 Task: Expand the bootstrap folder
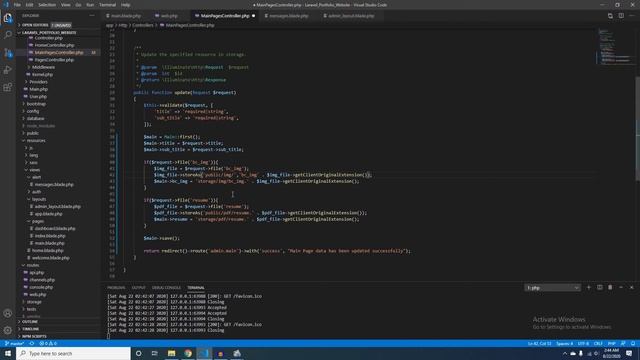click(x=36, y=104)
